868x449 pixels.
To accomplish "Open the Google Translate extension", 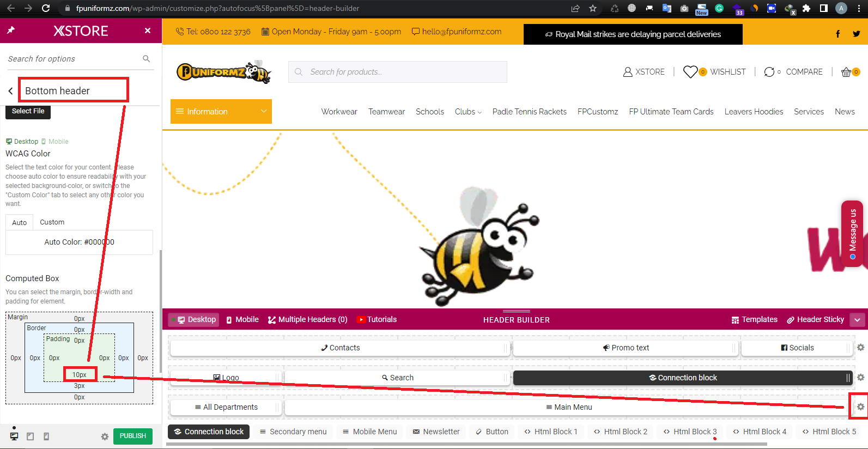I will click(666, 8).
